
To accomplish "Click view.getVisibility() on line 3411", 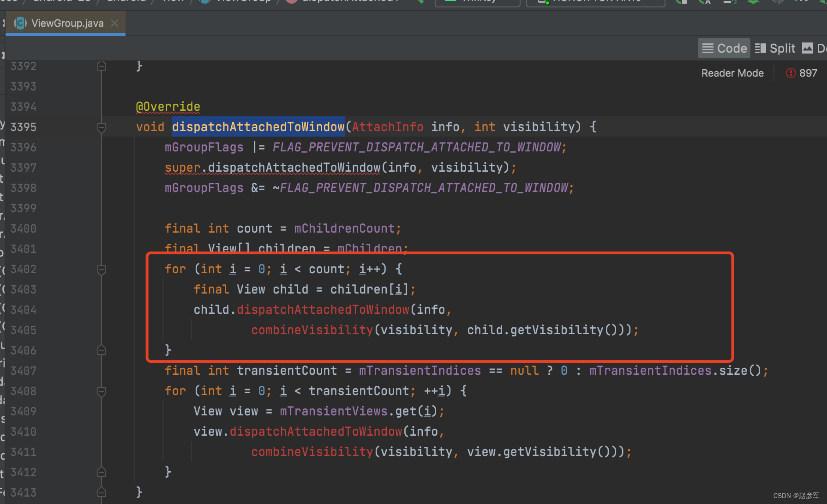I will pyautogui.click(x=539, y=452).
